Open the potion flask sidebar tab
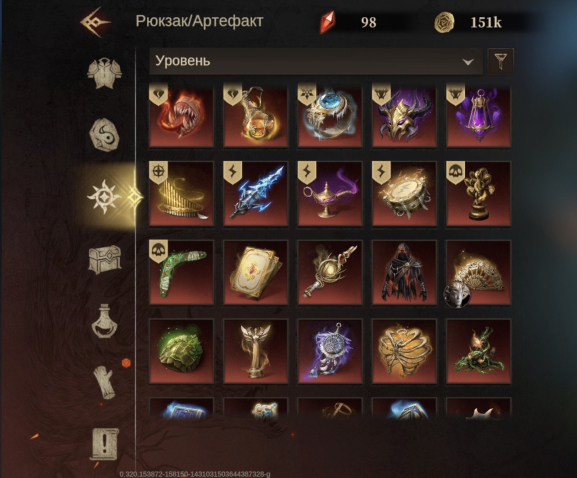577x478 pixels. point(105,321)
